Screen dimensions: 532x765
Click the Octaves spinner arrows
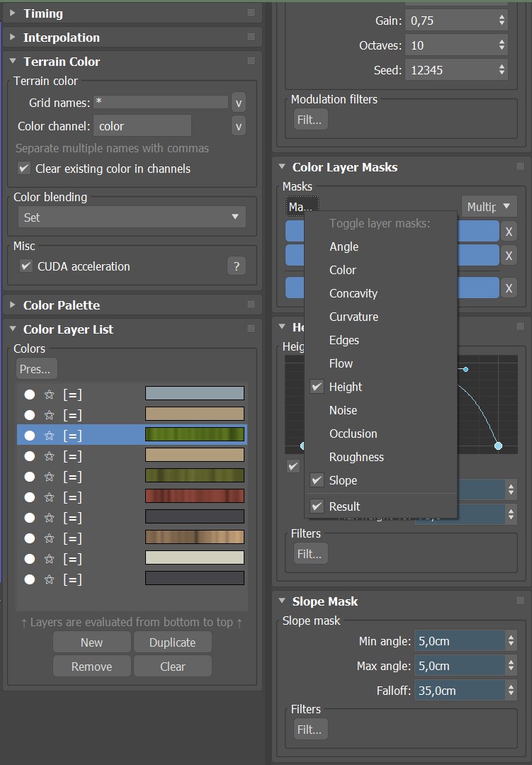click(502, 45)
